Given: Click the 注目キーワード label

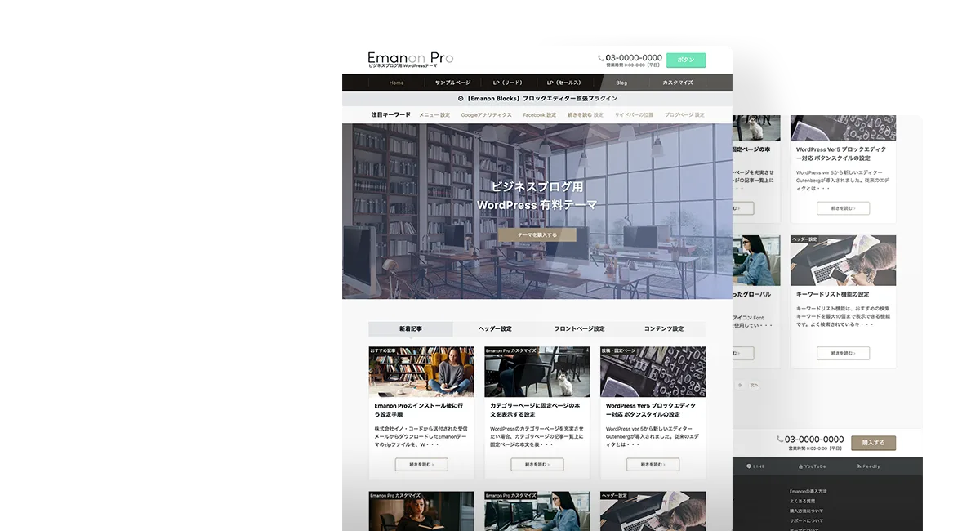Looking at the screenshot, I should (x=390, y=115).
